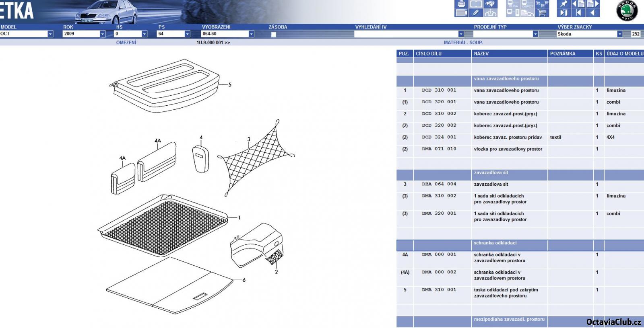Click the Skoda Auto logo
Screen dimensions: 644x328
click(x=627, y=11)
